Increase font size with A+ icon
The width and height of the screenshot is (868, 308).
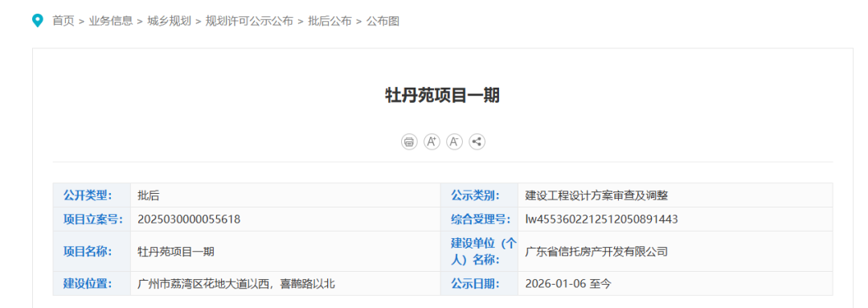click(432, 142)
